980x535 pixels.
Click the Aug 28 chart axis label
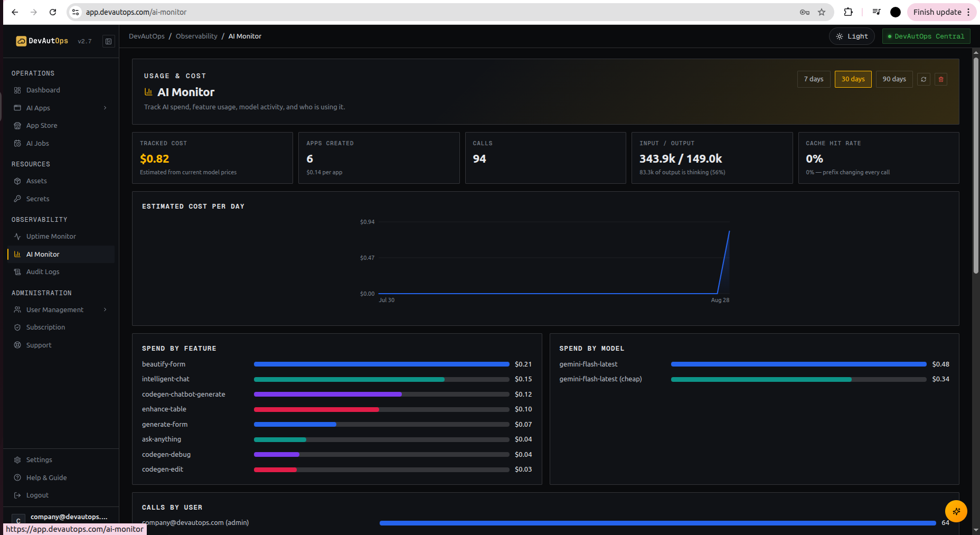click(x=720, y=300)
